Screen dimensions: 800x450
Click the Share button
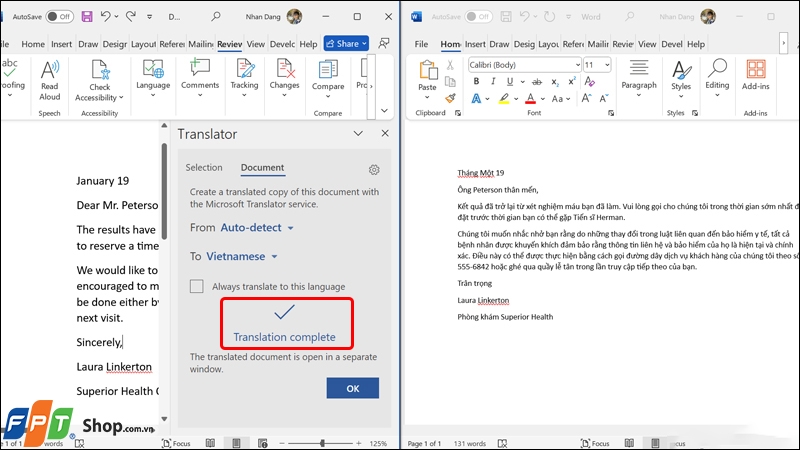346,43
